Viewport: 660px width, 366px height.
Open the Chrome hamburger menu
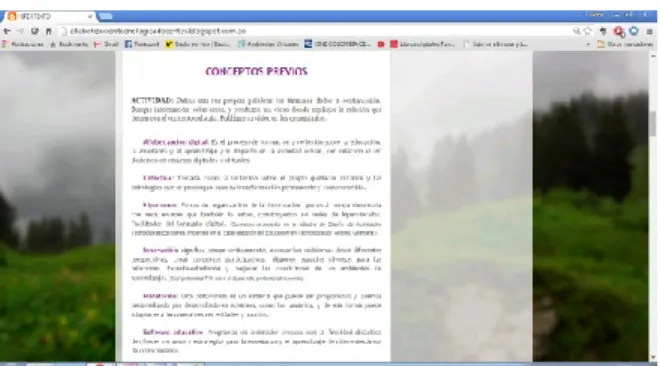[x=649, y=31]
